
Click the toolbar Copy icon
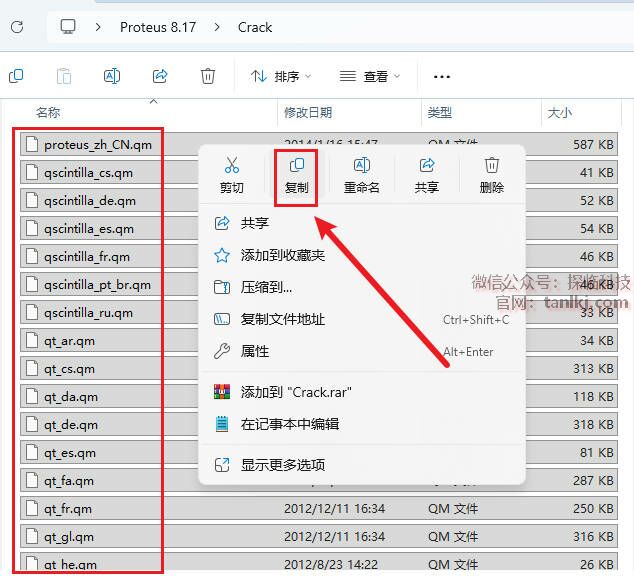(16, 76)
